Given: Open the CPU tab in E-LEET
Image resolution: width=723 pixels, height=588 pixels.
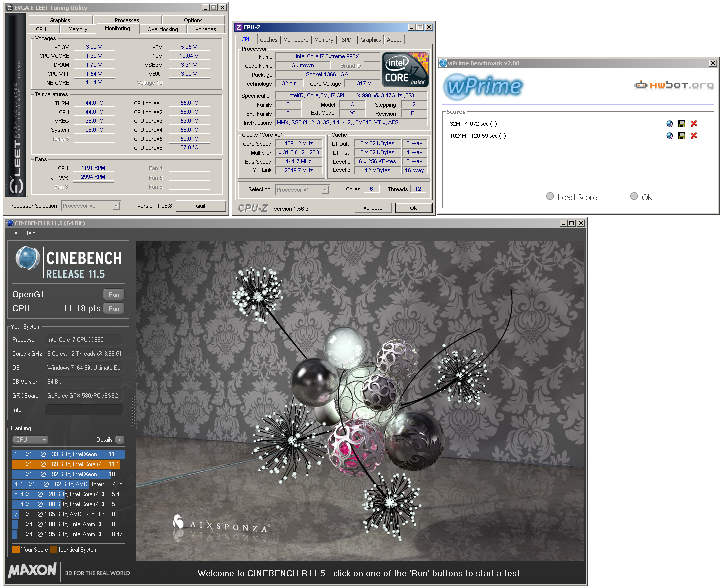Looking at the screenshot, I should (41, 29).
